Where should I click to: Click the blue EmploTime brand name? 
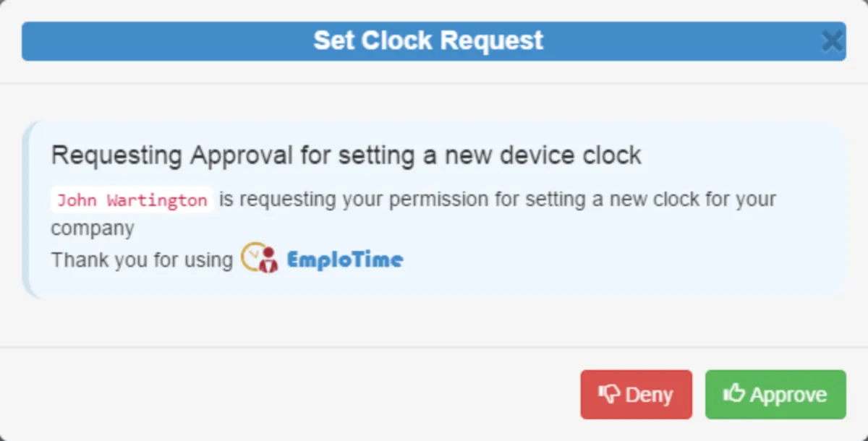click(345, 260)
